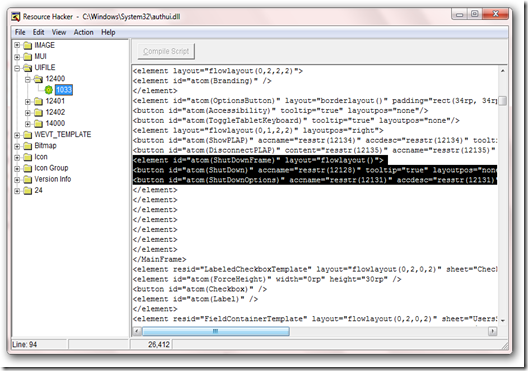Viewport: 528px width, 371px height.
Task: Click the Compile Script button
Action: coord(166,52)
